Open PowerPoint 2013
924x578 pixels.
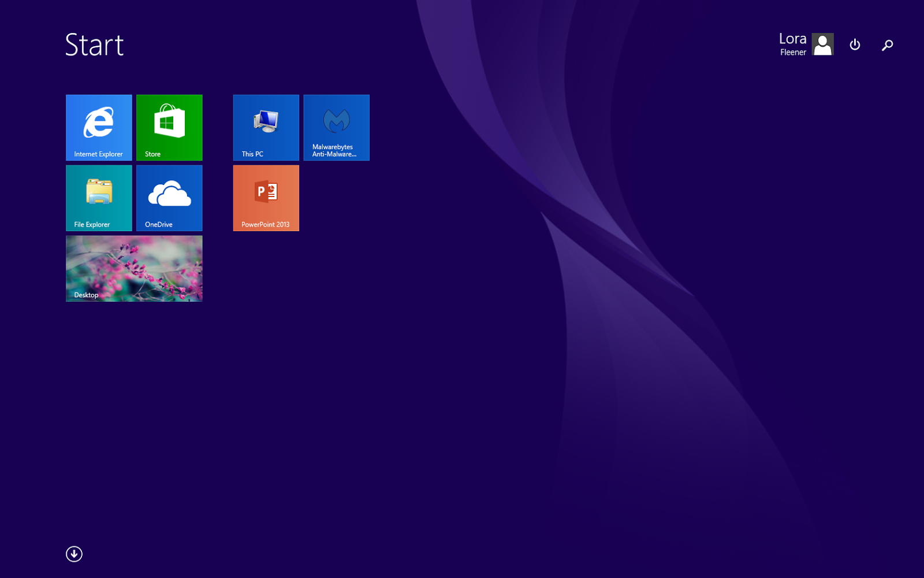(265, 198)
